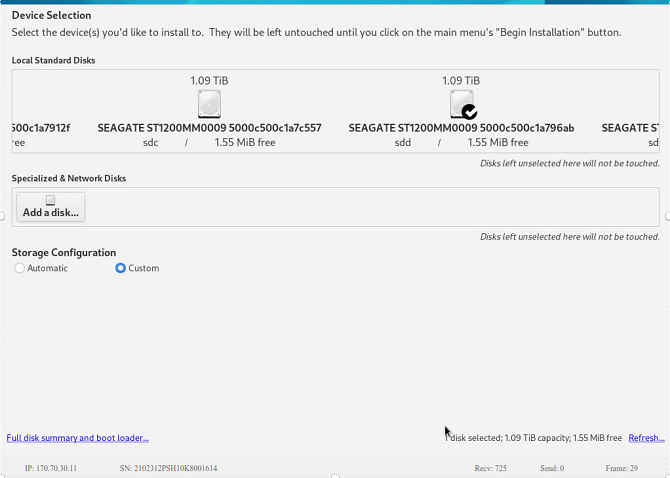Click the 1 disk selected status text
The width and height of the screenshot is (670, 478).
tap(535, 438)
